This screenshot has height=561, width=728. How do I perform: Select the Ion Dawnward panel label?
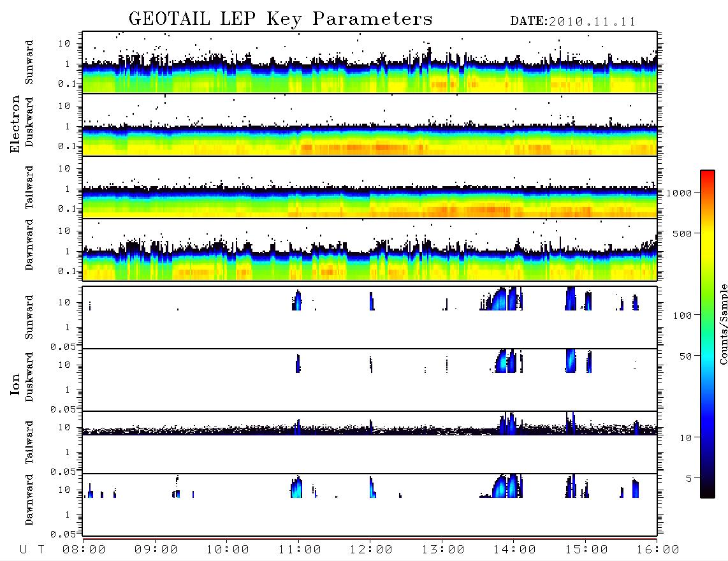pyautogui.click(x=29, y=500)
